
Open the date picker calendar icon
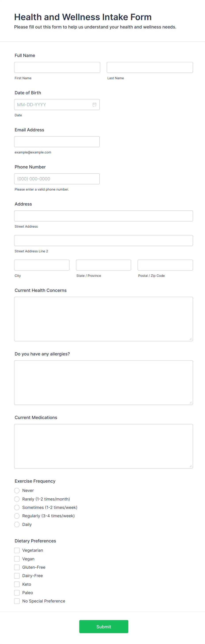[95, 104]
